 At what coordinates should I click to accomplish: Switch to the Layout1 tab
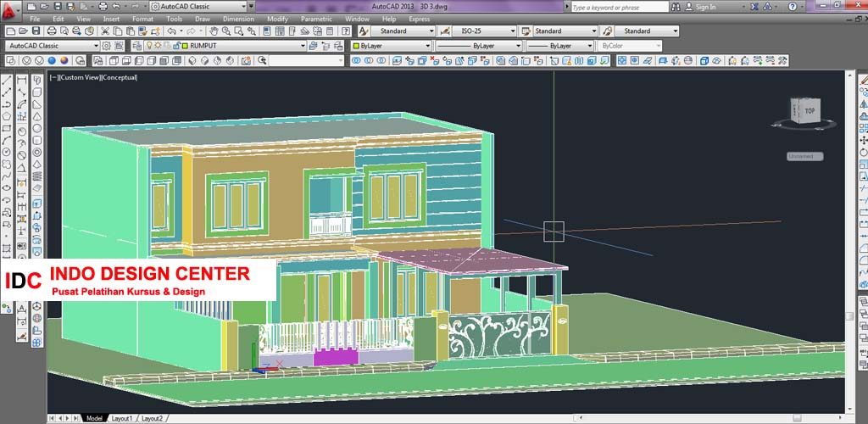click(x=122, y=418)
